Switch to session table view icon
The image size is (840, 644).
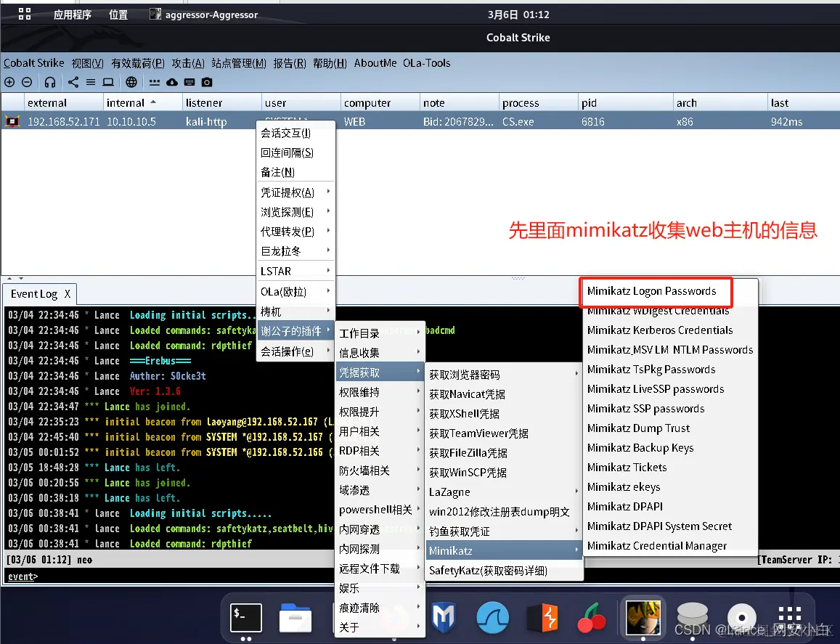coord(91,82)
